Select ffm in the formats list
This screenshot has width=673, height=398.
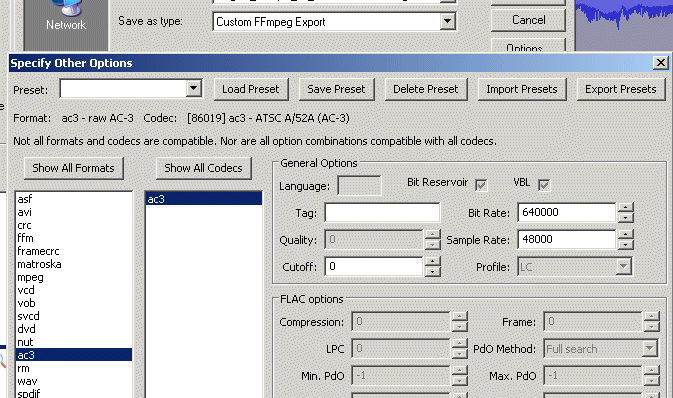click(73, 238)
